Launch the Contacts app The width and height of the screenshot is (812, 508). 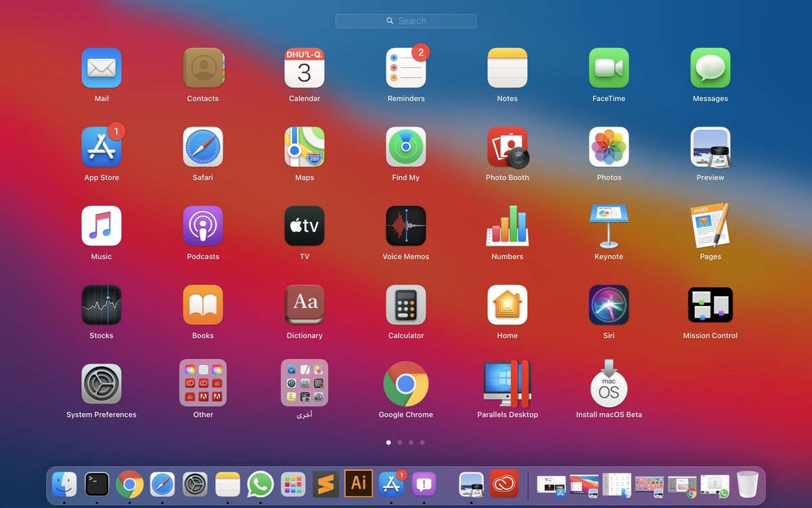click(x=203, y=68)
